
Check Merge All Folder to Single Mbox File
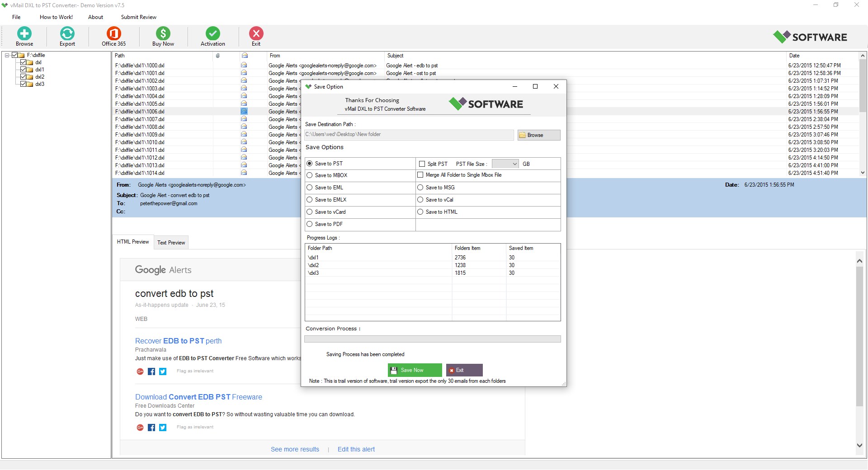[x=420, y=175]
